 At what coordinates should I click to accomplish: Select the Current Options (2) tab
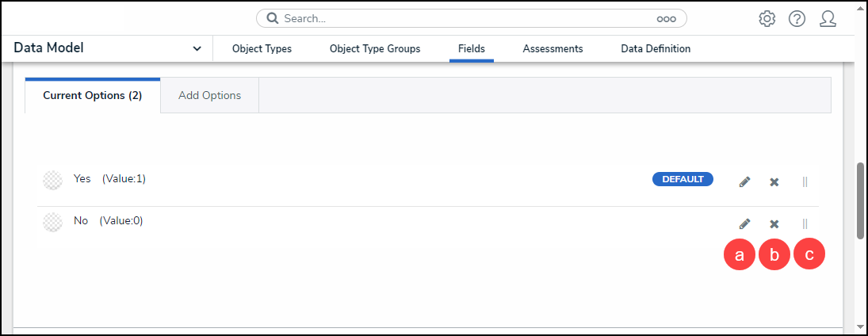click(92, 95)
